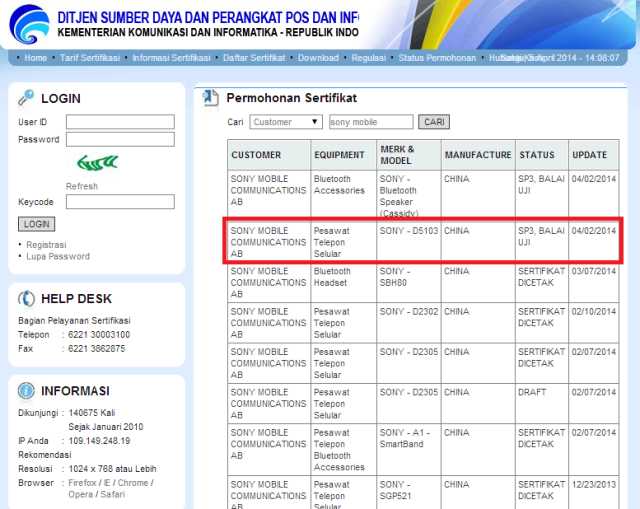
Task: Click the Permohonan Sertifikat document icon
Action: tap(210, 98)
